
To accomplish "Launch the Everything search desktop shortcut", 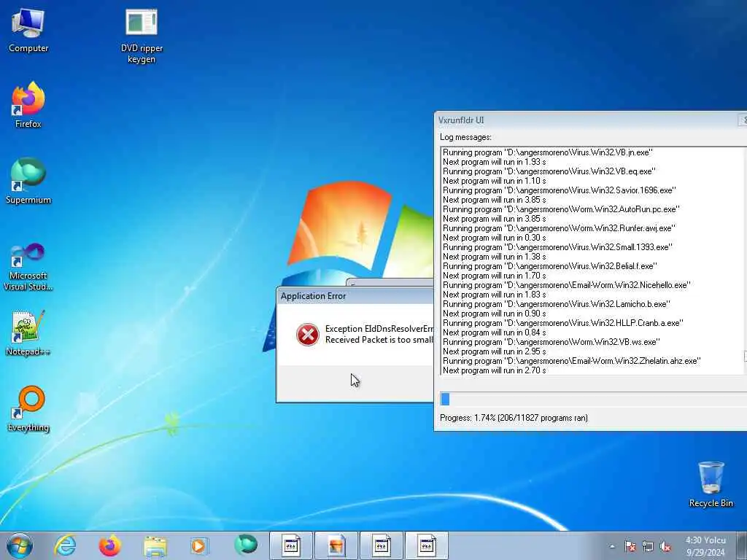I will coord(28,408).
